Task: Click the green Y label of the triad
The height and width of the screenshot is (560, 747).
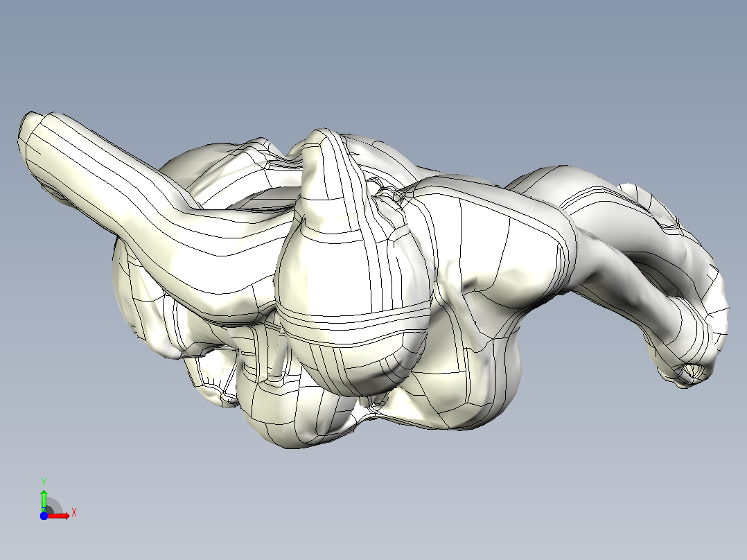Action: click(x=44, y=482)
